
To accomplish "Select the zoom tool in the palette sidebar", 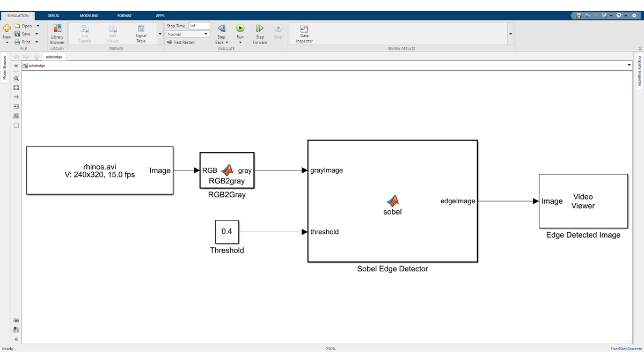I will coord(16,78).
